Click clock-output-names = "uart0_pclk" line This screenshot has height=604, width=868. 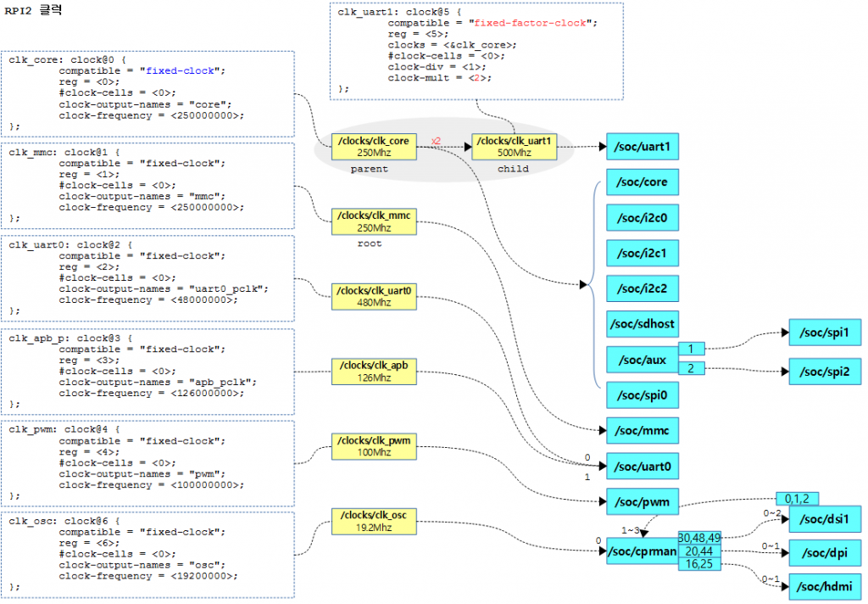(x=164, y=289)
